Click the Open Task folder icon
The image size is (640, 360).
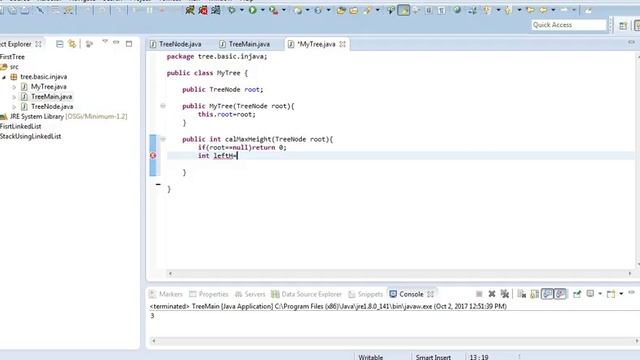tap(353, 10)
